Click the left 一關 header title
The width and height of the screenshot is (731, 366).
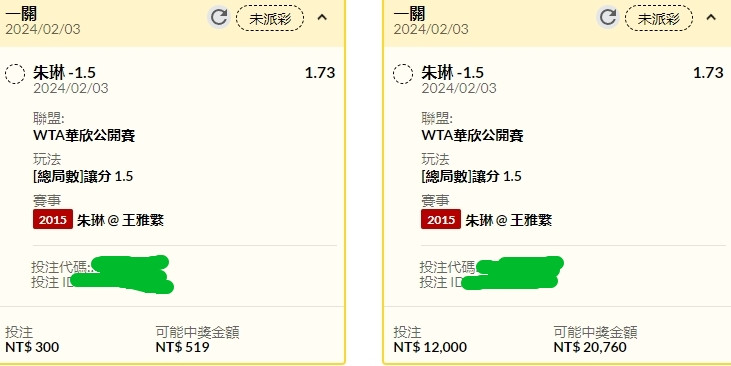click(x=21, y=14)
